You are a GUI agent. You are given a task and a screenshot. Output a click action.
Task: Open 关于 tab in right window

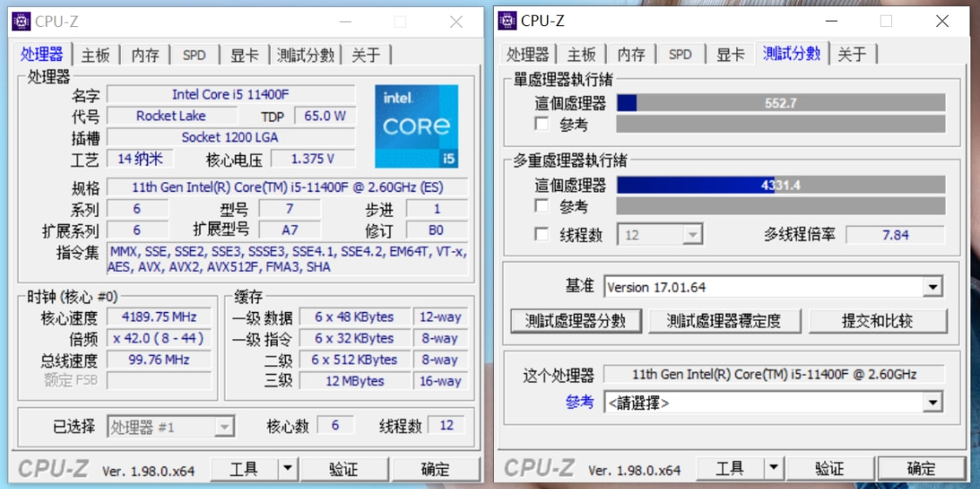pyautogui.click(x=853, y=55)
